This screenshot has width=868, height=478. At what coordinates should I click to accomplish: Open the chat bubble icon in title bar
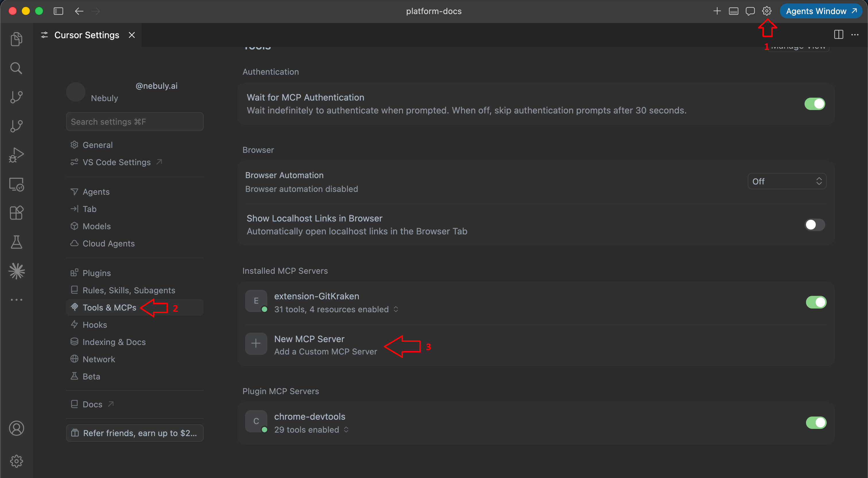750,11
